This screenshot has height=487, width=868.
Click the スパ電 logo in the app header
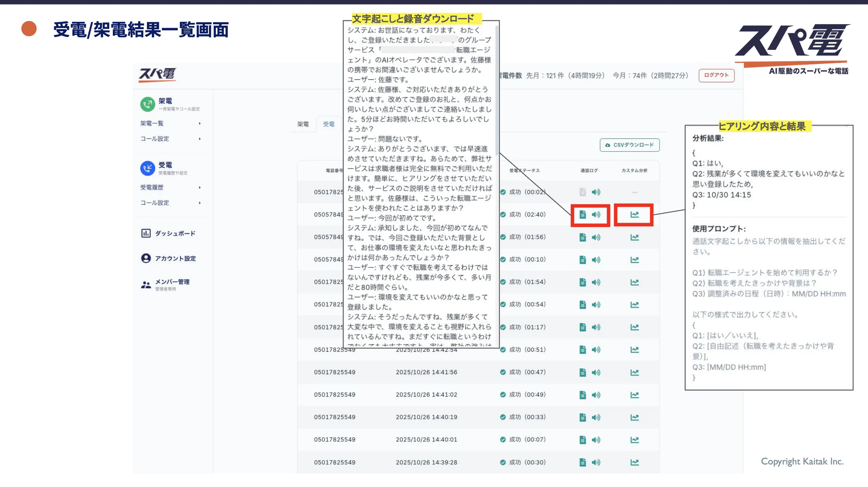[x=157, y=74]
